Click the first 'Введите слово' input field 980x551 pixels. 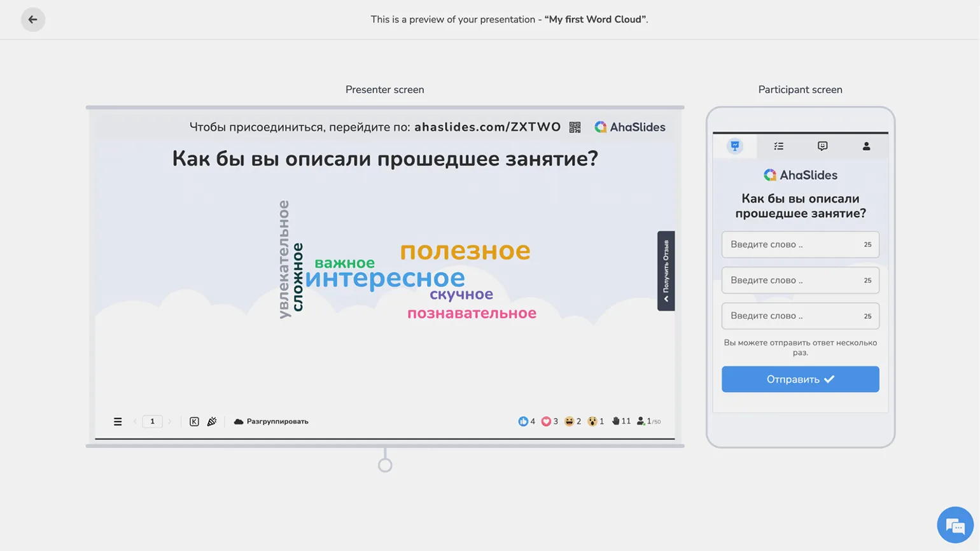click(792, 245)
